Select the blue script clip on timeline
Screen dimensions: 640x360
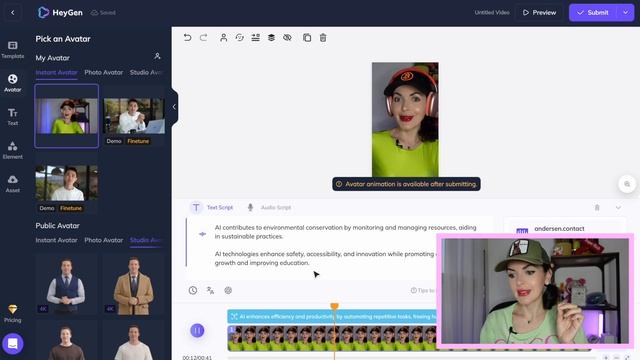(332, 316)
